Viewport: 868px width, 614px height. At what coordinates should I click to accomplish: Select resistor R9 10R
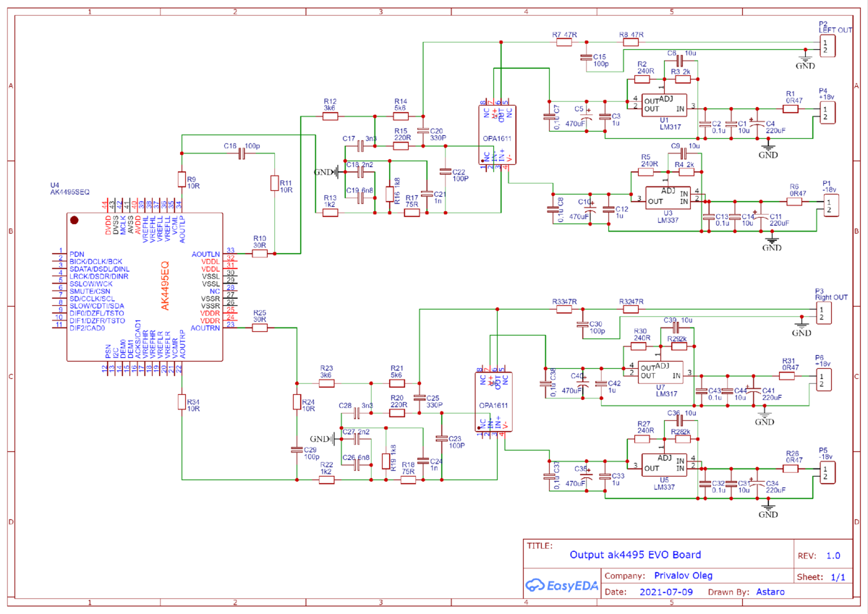[182, 180]
